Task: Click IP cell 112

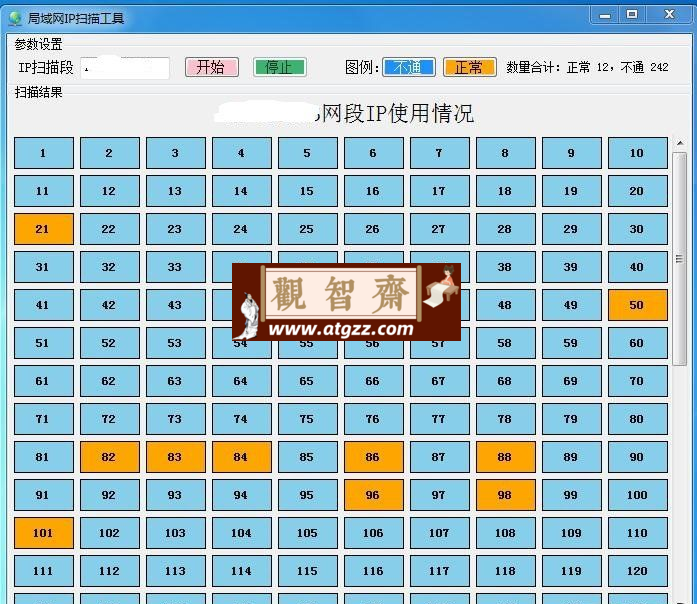Action: click(110, 571)
